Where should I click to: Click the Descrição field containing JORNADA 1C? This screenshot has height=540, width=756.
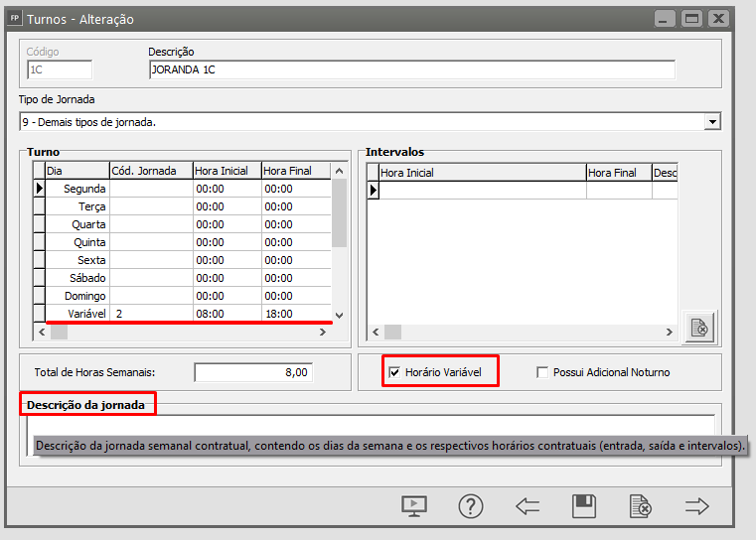(410, 69)
